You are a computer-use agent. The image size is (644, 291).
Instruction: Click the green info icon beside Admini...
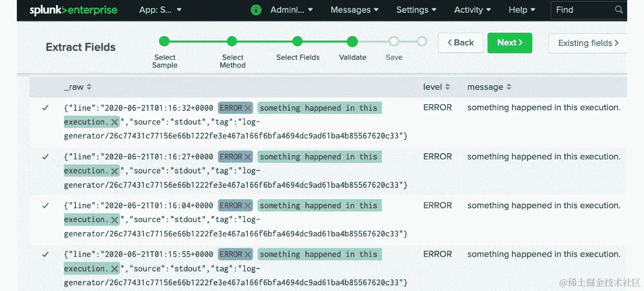tap(256, 10)
